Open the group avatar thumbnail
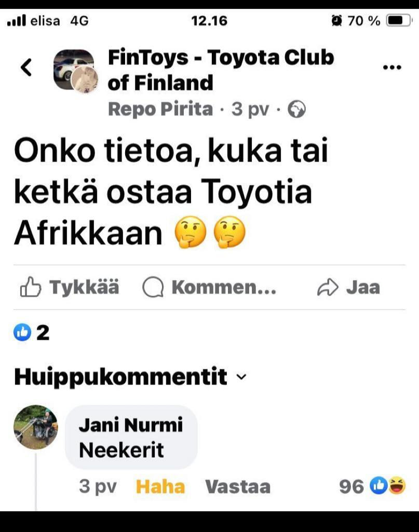Image resolution: width=419 pixels, height=532 pixels. click(75, 71)
